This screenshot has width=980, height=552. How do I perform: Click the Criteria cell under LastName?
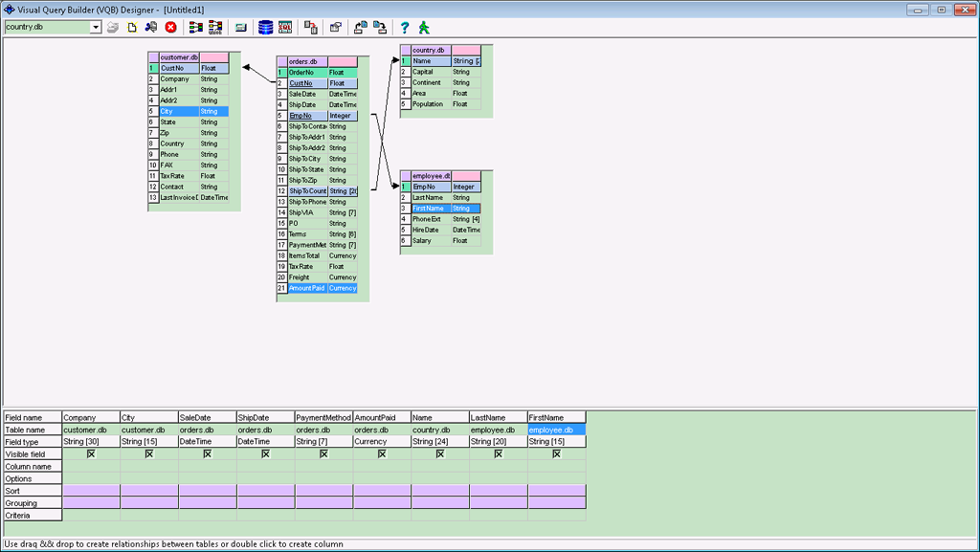[498, 515]
